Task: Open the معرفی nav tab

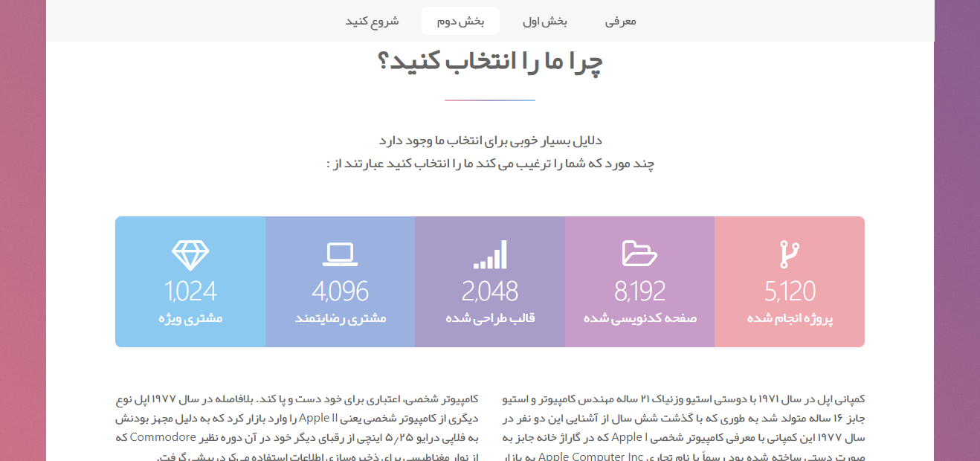Action: click(x=621, y=21)
